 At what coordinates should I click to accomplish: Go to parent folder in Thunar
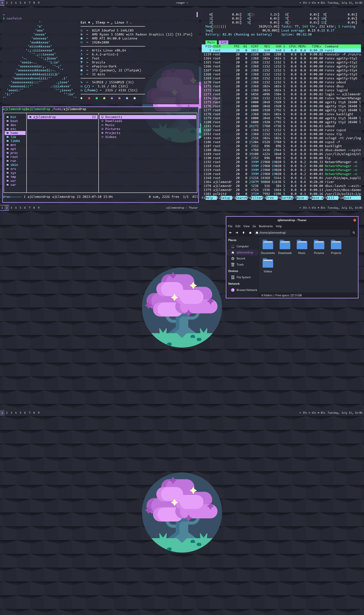(x=244, y=233)
